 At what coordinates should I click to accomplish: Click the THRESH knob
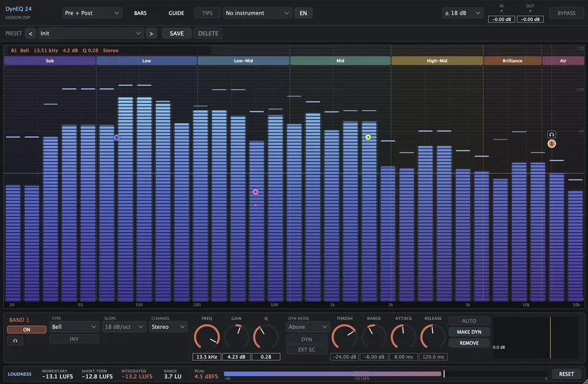(344, 337)
